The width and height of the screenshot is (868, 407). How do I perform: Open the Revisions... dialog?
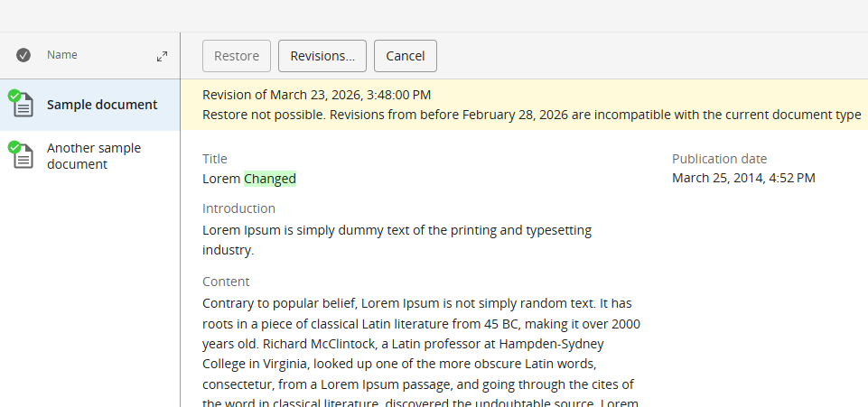pos(322,56)
